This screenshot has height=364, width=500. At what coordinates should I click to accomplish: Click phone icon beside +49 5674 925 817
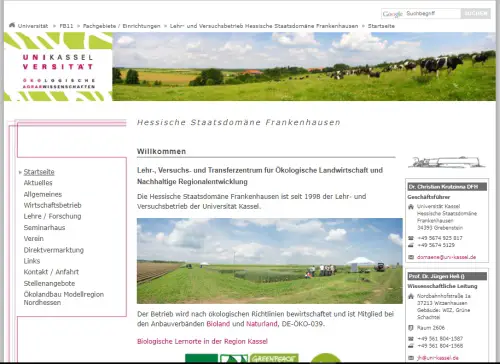(x=411, y=238)
